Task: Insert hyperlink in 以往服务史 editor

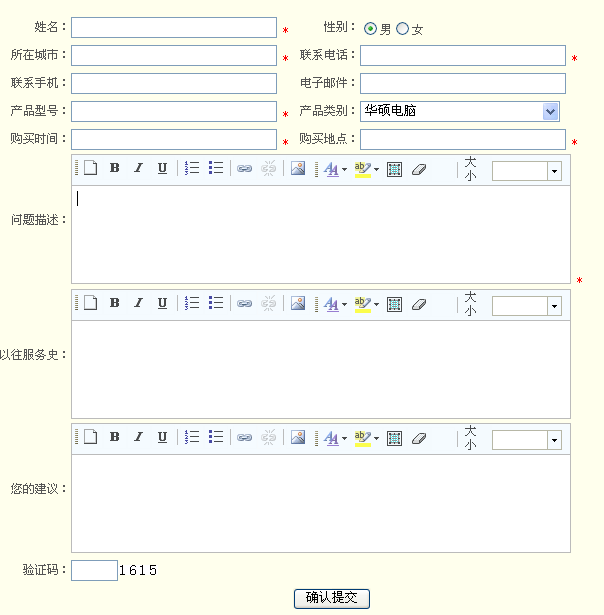Action: coord(244,303)
